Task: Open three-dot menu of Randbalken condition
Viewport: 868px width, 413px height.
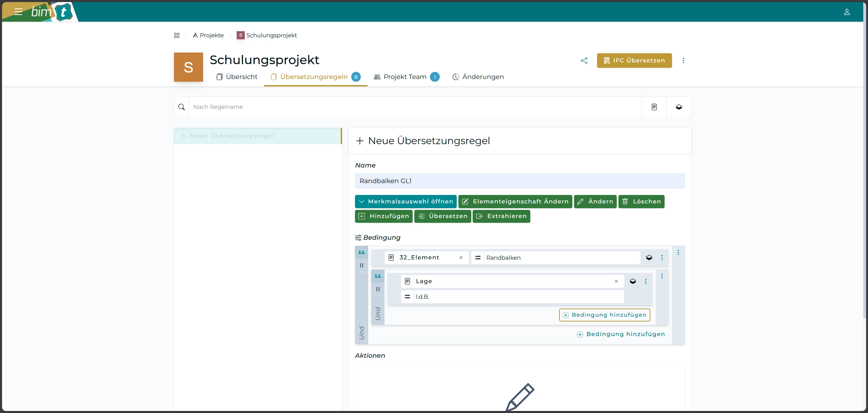Action: pyautogui.click(x=662, y=258)
